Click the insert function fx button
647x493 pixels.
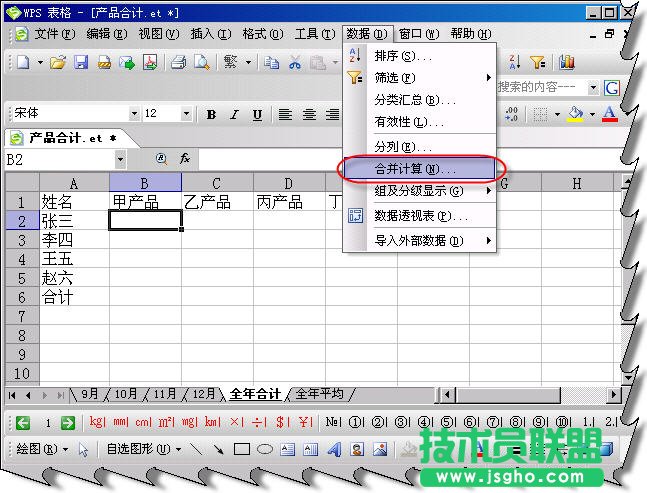point(184,158)
